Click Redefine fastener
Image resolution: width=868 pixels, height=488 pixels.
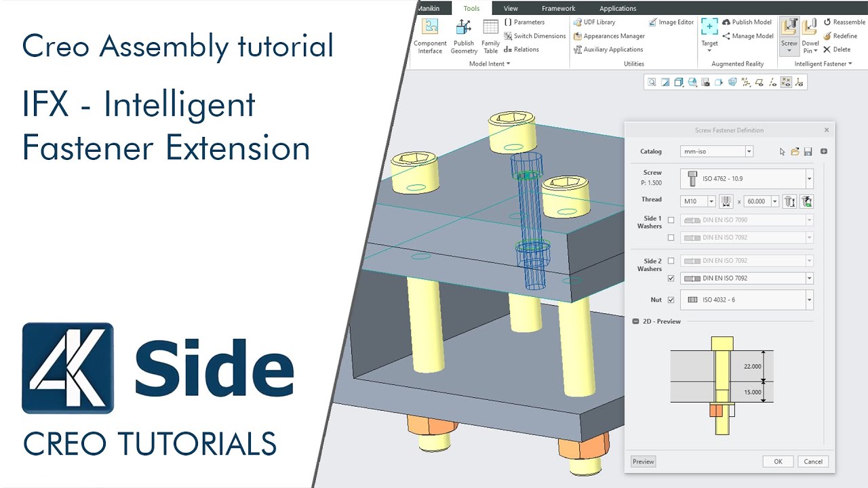point(840,36)
